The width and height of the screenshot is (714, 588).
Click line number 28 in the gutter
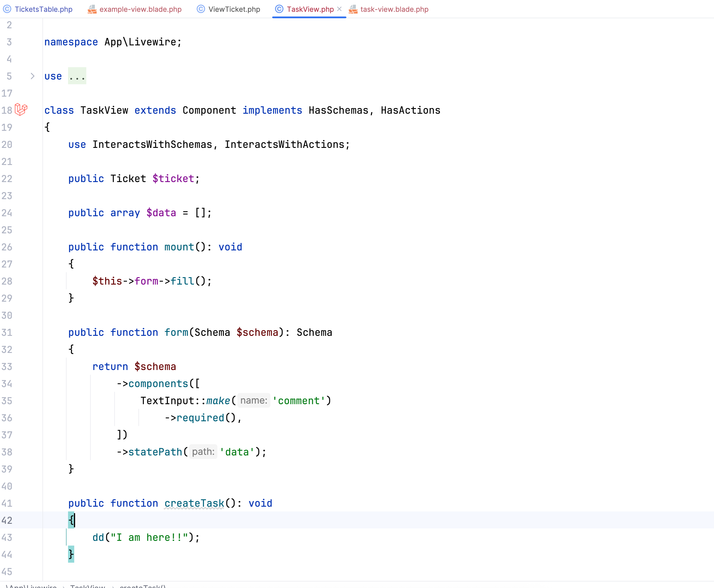click(x=7, y=281)
